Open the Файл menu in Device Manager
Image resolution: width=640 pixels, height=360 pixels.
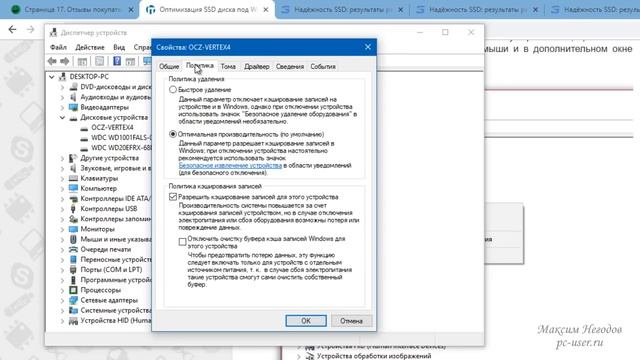coord(58,47)
